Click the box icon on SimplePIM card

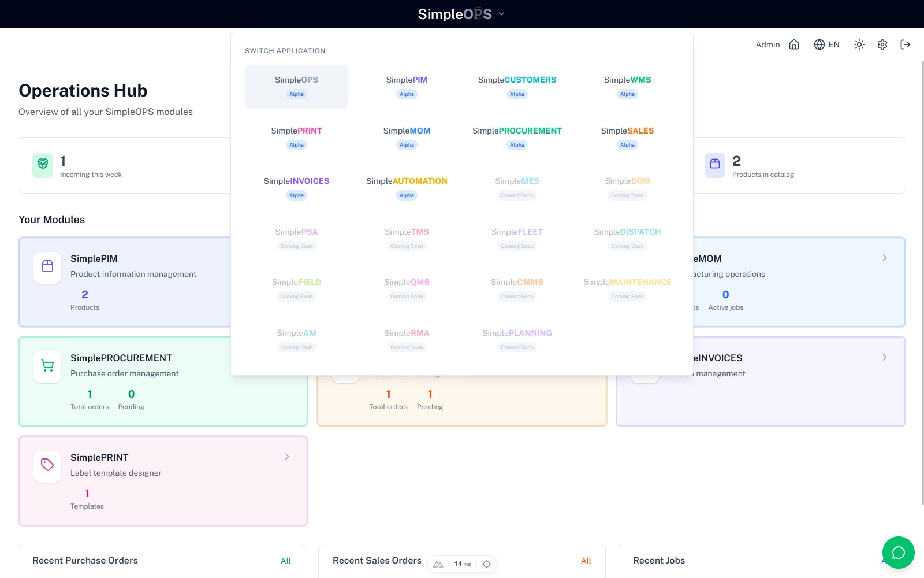47,267
